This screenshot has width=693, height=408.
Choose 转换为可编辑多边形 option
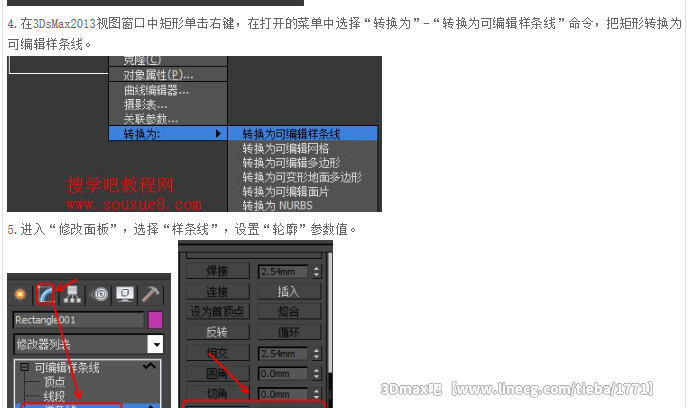291,163
